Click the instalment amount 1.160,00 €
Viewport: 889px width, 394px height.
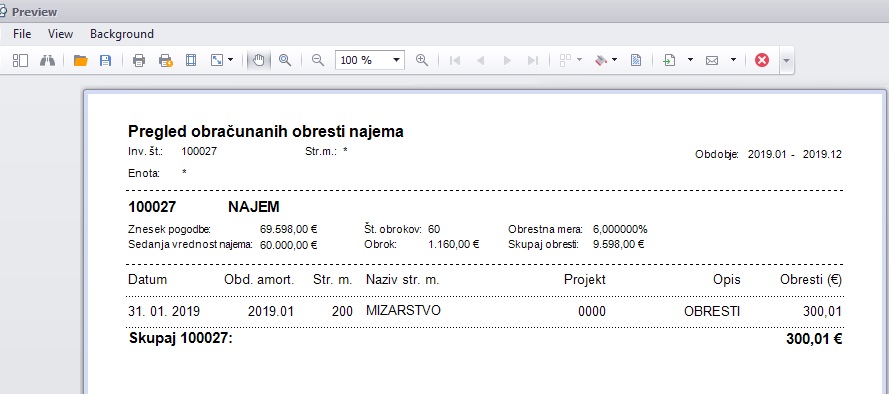pyautogui.click(x=454, y=244)
